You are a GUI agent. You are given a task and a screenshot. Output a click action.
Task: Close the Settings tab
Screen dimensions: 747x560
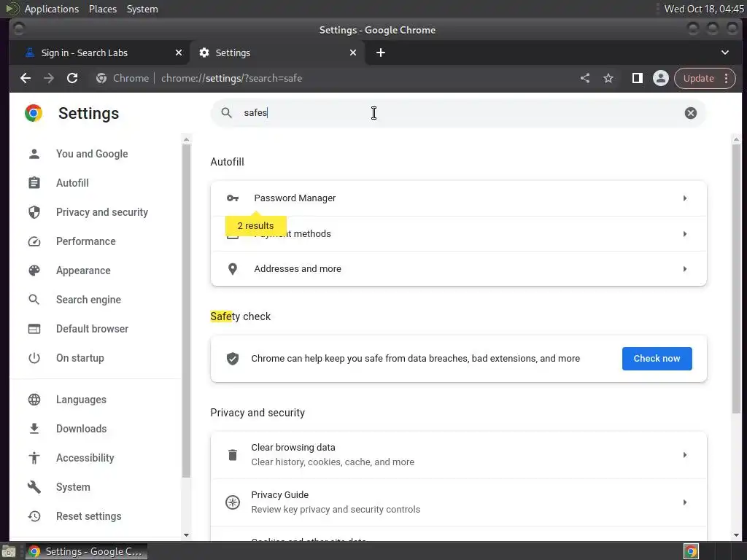pos(353,52)
